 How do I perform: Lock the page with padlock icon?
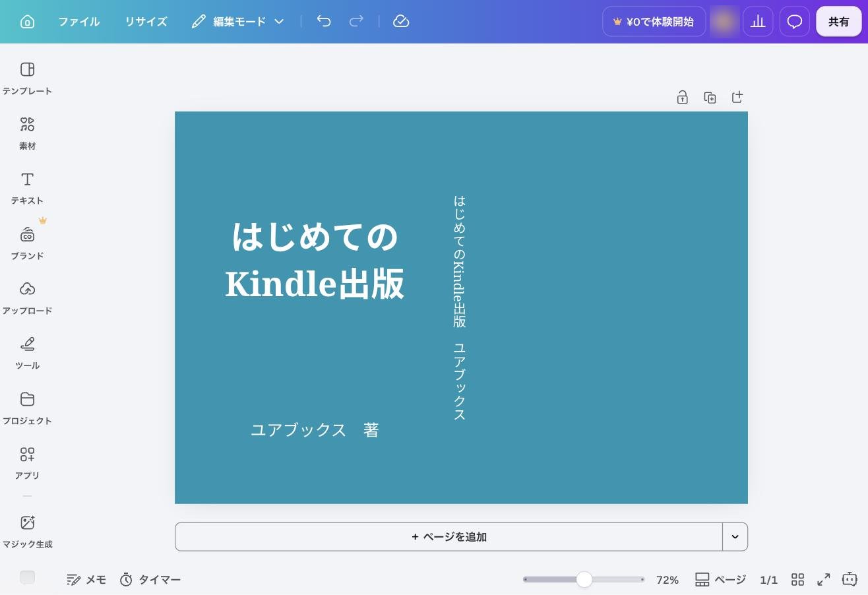pos(683,98)
